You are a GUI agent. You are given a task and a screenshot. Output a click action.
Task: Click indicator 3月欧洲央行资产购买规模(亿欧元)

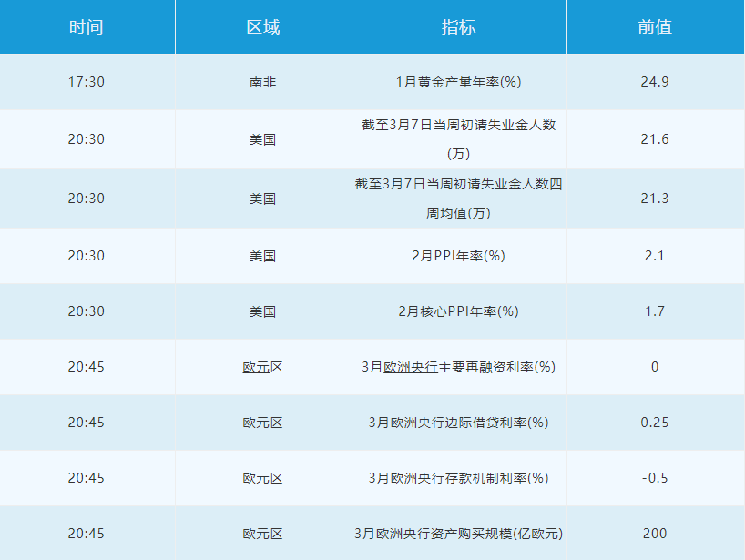click(x=458, y=534)
